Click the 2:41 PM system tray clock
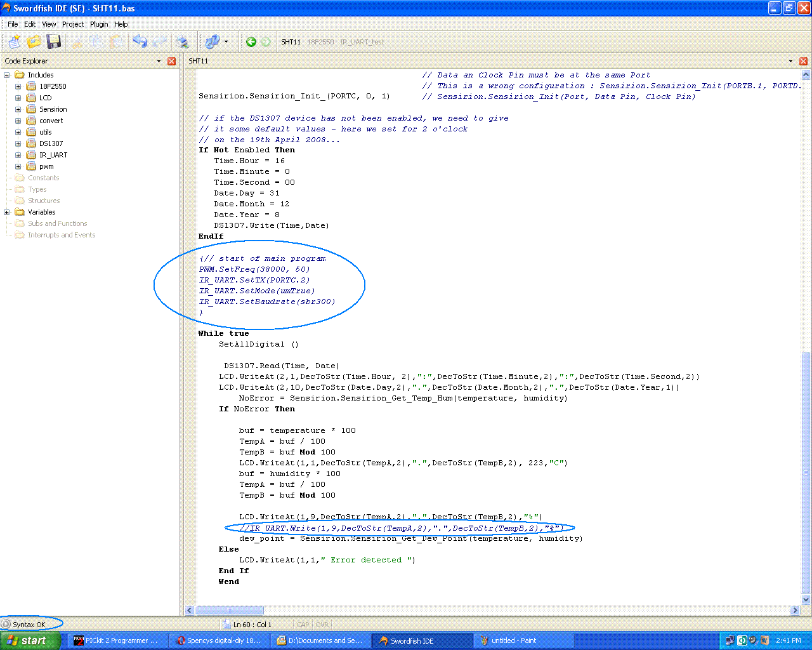The width and height of the screenshot is (812, 650). [789, 640]
